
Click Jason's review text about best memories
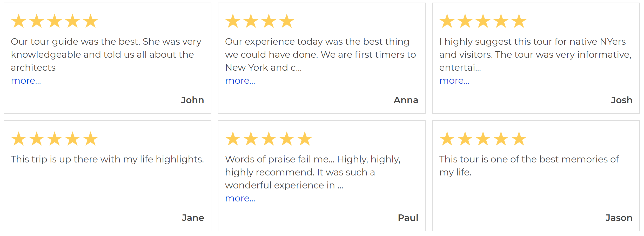point(529,166)
